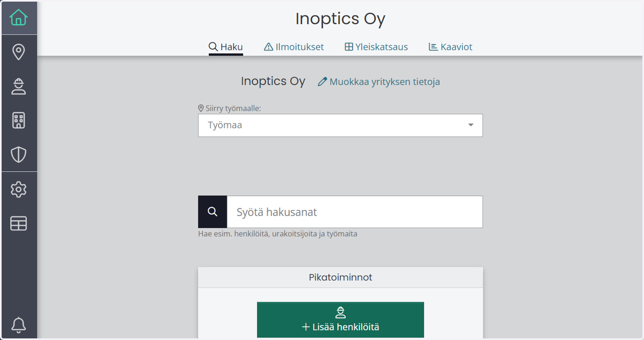The image size is (644, 340).
Task: Open the notifications bell icon
Action: click(x=18, y=324)
